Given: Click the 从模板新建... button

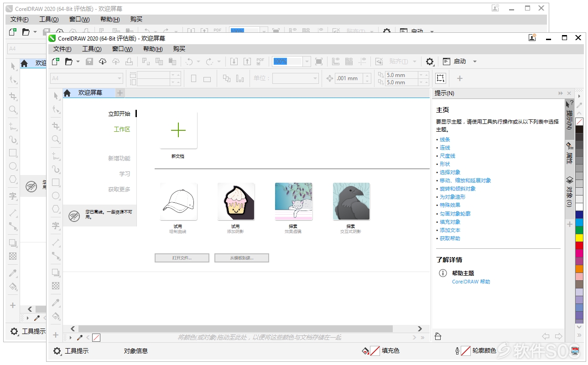Looking at the screenshot, I should tap(242, 258).
